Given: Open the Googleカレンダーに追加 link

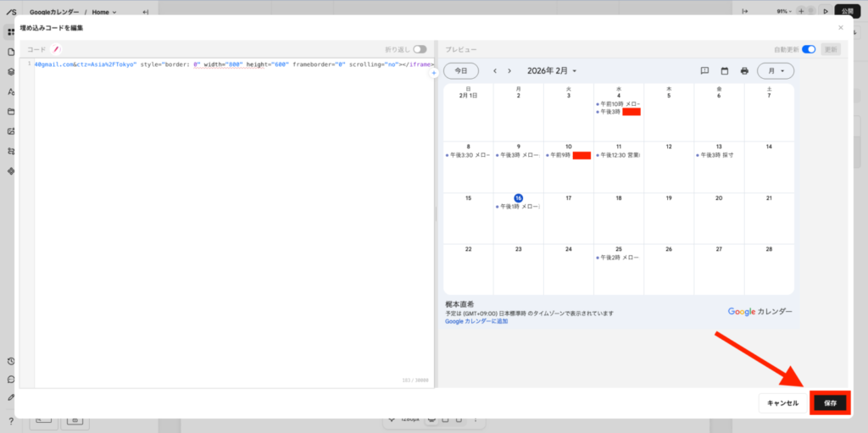Looking at the screenshot, I should [x=476, y=322].
